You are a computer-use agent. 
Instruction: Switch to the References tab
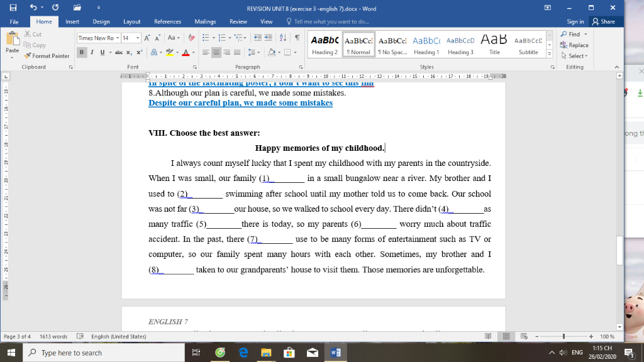point(167,22)
